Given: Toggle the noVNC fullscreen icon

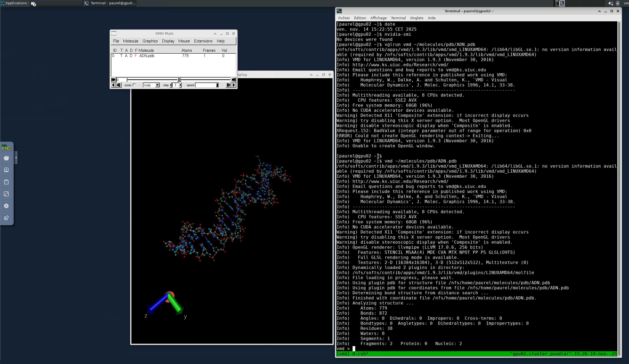Looking at the screenshot, I should click(x=6, y=194).
